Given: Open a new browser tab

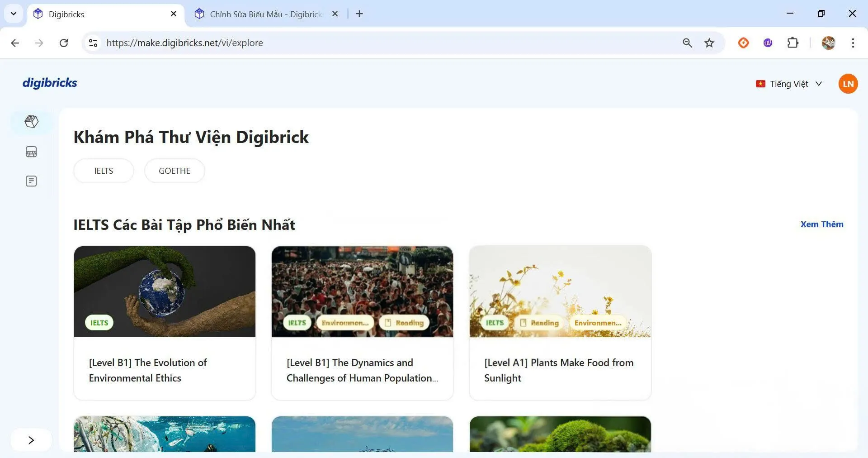Looking at the screenshot, I should point(359,14).
